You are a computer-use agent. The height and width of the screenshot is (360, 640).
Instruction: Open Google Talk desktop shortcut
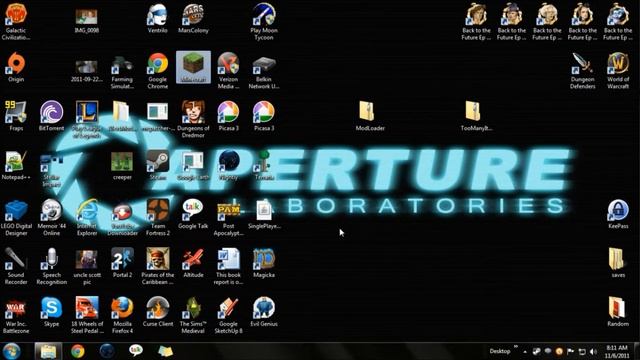[193, 214]
